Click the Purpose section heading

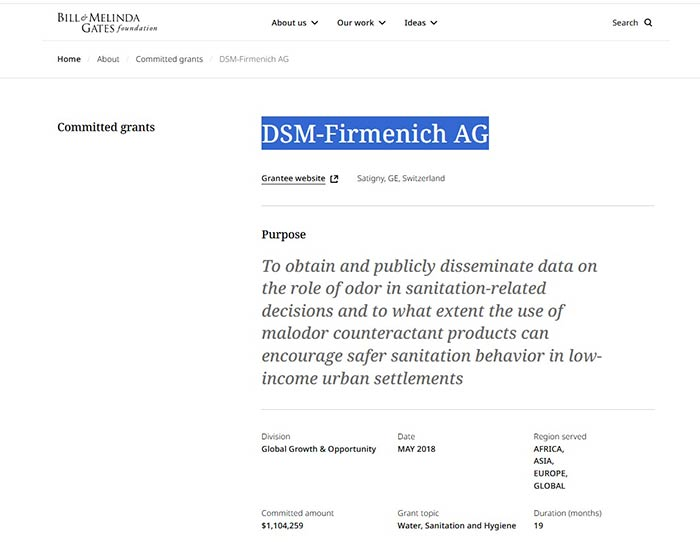point(284,235)
